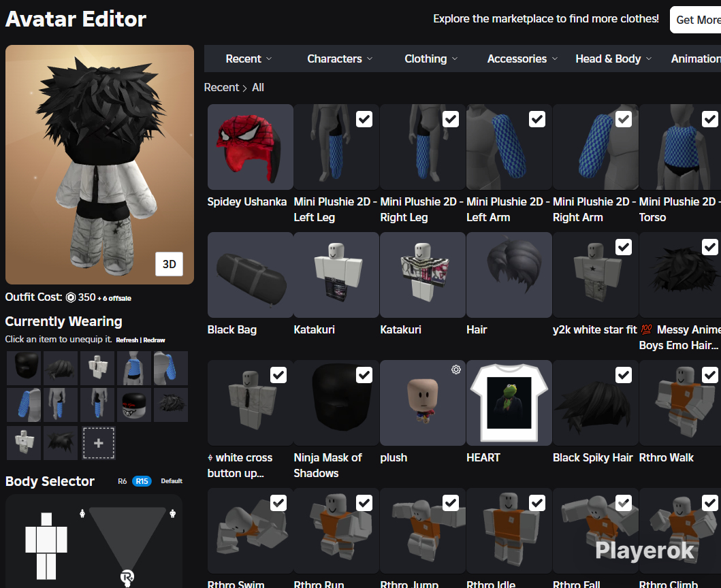This screenshot has height=588, width=721.
Task: Open the Characters dropdown menu
Action: [340, 59]
